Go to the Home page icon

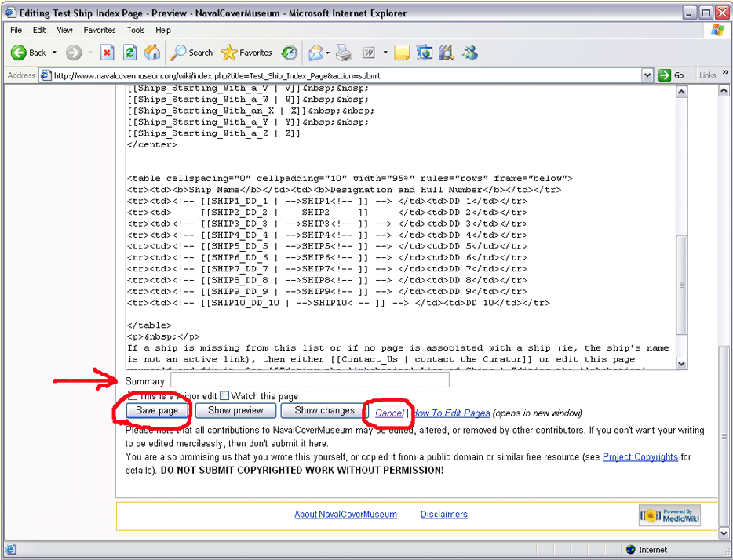(x=152, y=53)
